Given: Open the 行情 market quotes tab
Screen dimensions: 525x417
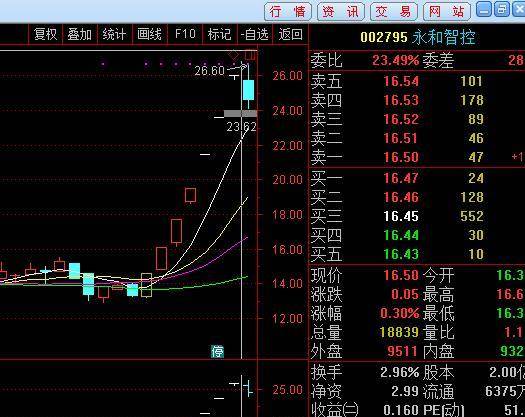Looking at the screenshot, I should (x=288, y=12).
